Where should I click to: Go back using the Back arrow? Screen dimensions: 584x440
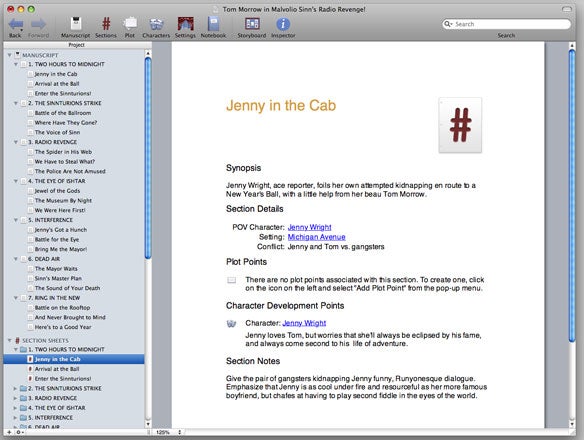[x=16, y=24]
